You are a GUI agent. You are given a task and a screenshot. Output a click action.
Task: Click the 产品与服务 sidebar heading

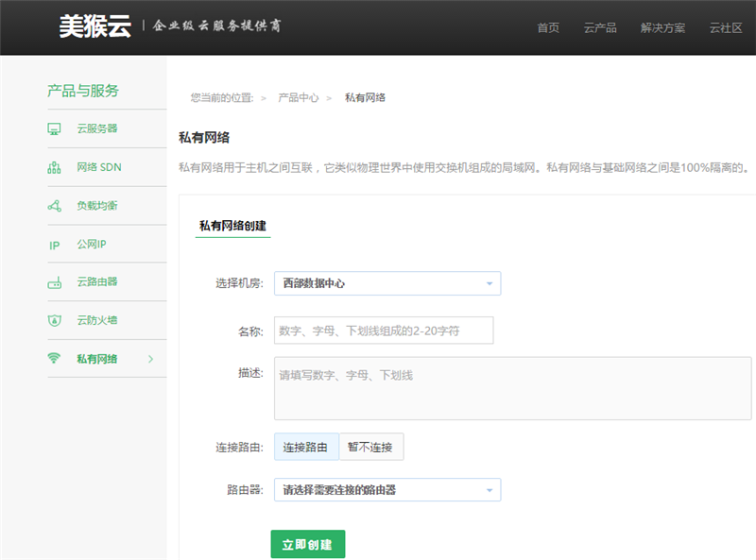[83, 91]
